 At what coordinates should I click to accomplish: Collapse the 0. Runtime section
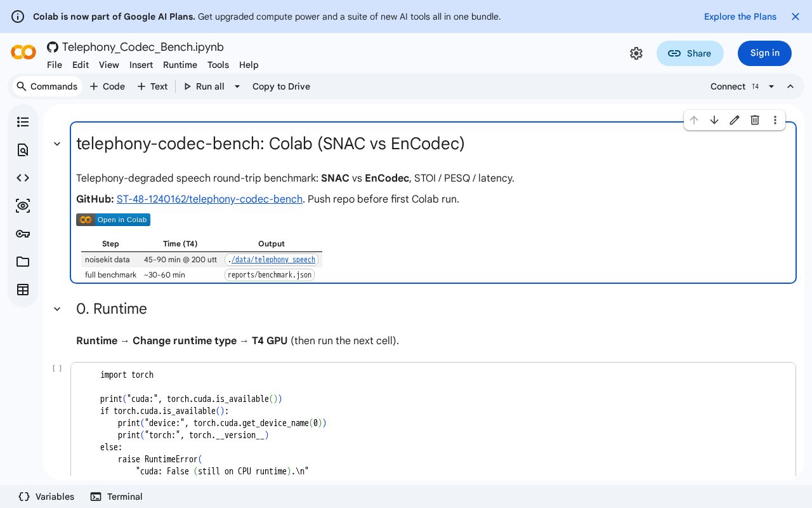[x=57, y=309]
